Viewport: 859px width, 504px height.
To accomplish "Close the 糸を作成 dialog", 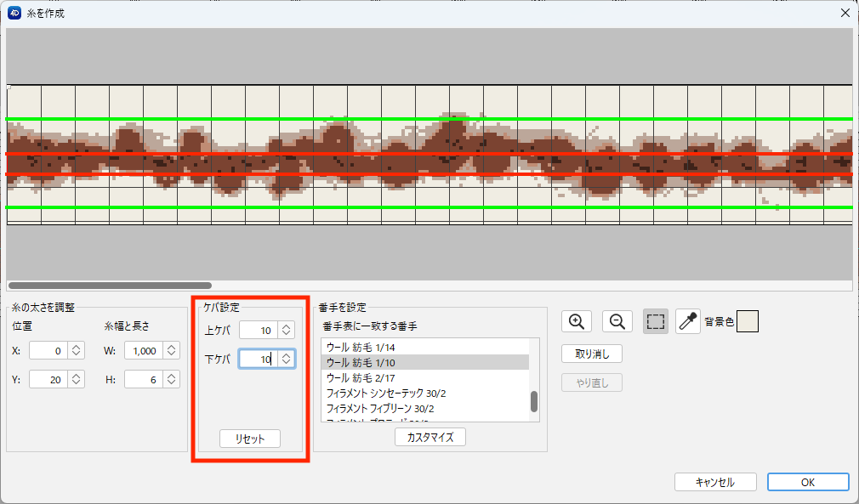I will 845,13.
